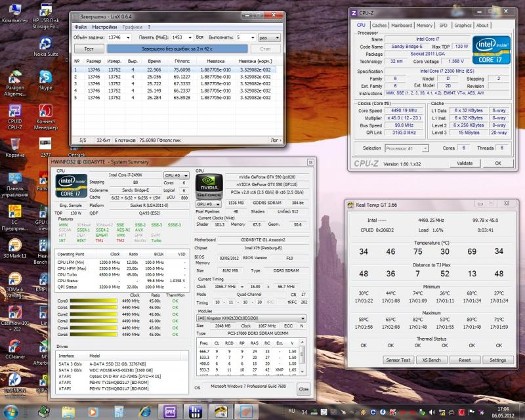Switch to the About tab in CPU-Z
The height and width of the screenshot is (420, 525).
(482, 25)
